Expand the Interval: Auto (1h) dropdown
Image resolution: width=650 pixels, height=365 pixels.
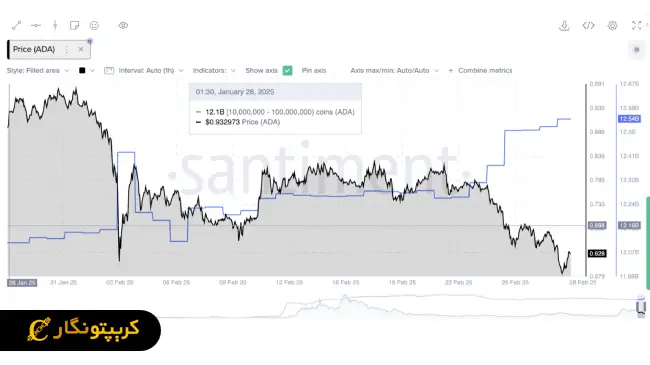point(144,71)
